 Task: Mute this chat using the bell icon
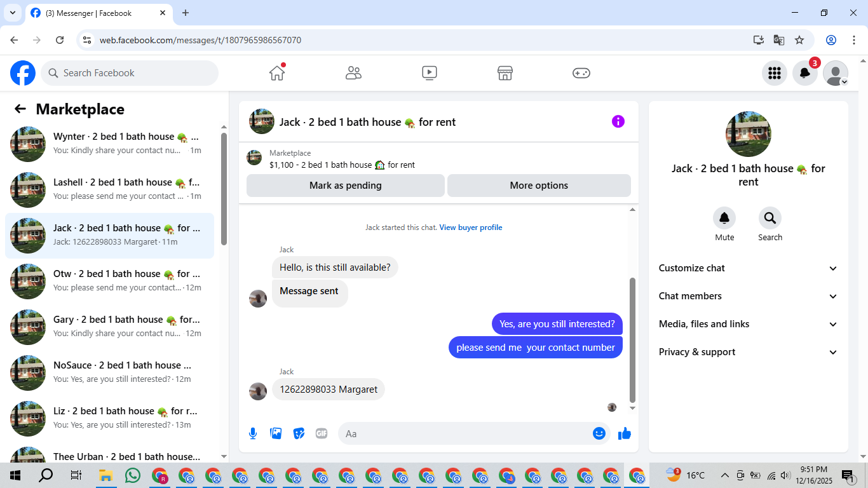pyautogui.click(x=724, y=218)
